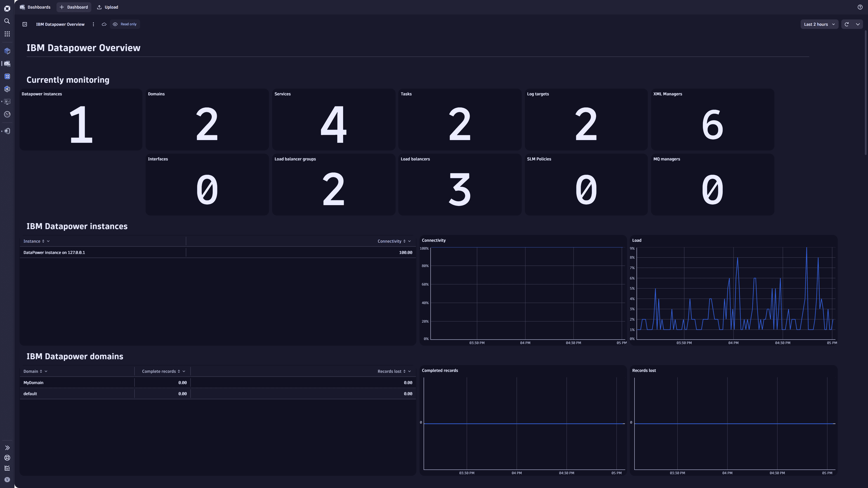Sort the Instance column

pos(43,242)
